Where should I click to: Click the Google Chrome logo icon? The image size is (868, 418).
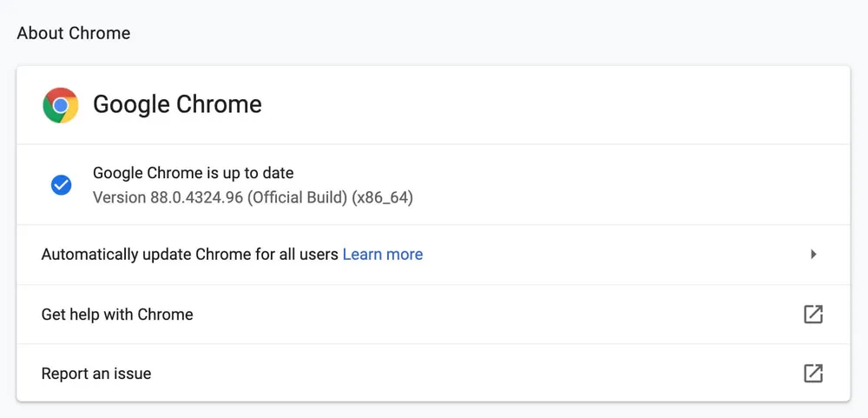tap(61, 105)
